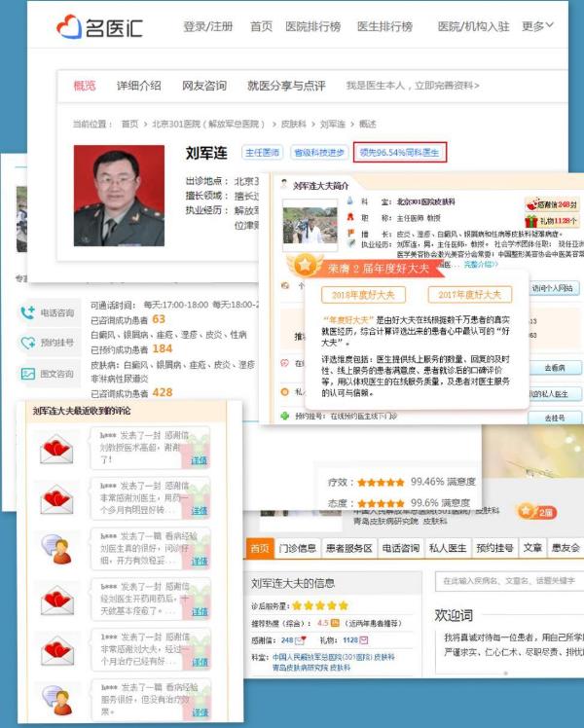
Task: Click the 礼物 envelope icon next to 1128
Action: (364, 640)
